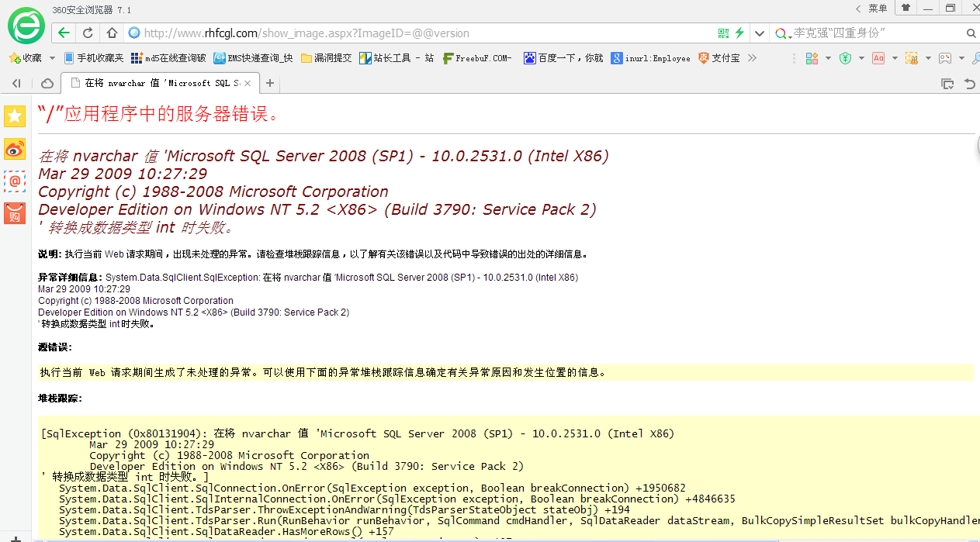The height and width of the screenshot is (542, 980).
Task: Expand the screenshot tool dropdown arrow
Action: [x=928, y=58]
